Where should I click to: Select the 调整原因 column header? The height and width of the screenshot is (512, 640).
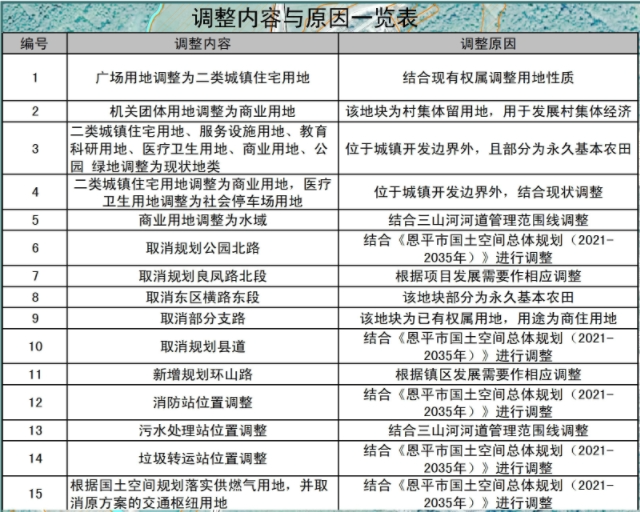pos(488,45)
